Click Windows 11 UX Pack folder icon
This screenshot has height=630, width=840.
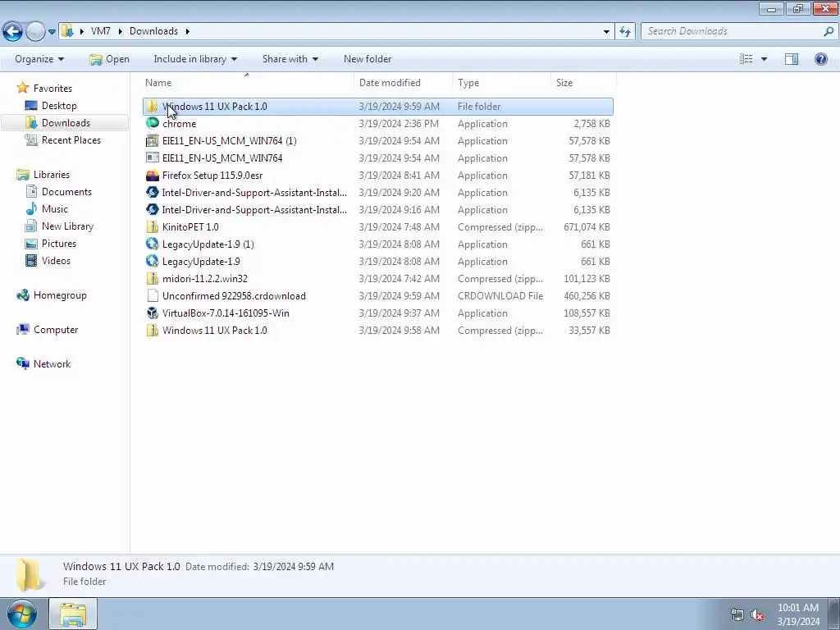coord(152,106)
